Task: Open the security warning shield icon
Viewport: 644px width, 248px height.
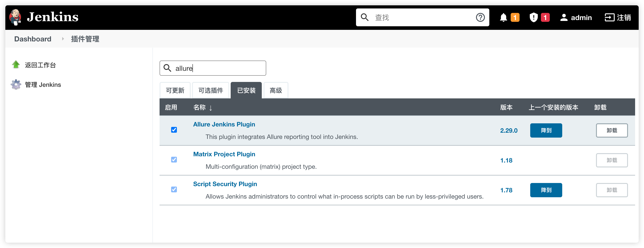Action: click(x=534, y=18)
